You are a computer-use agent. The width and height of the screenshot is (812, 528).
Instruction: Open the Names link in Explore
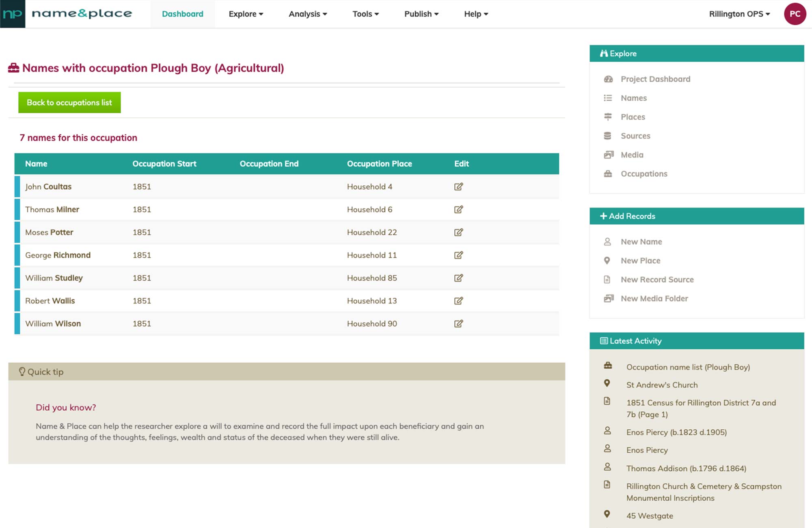(633, 98)
